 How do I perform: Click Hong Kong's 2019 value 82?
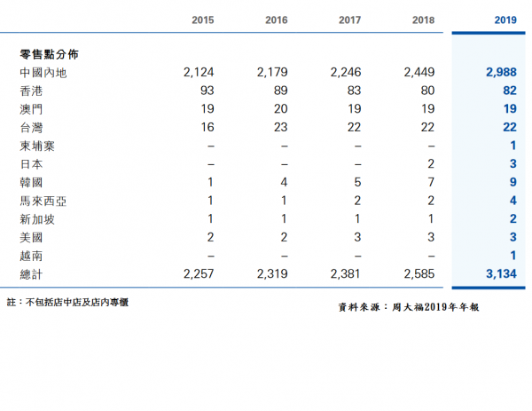510,91
